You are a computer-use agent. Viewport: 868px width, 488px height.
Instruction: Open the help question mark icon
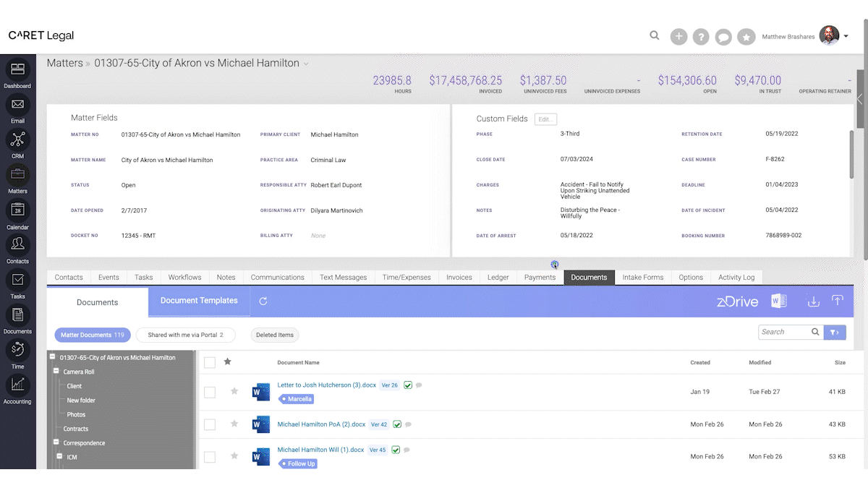point(700,35)
